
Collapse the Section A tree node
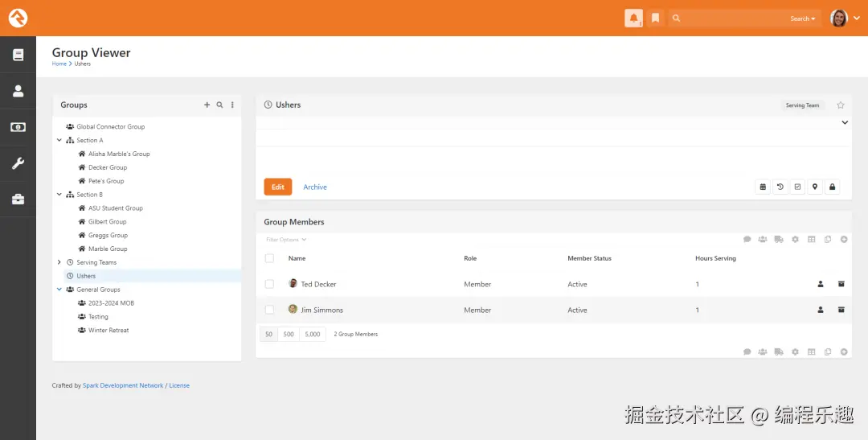coord(59,140)
